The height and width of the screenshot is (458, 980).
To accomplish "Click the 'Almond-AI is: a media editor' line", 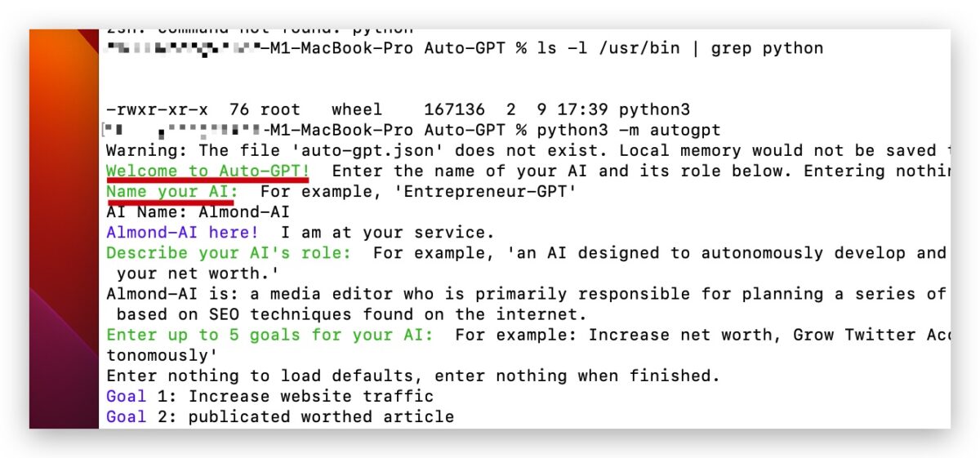I will (x=528, y=294).
